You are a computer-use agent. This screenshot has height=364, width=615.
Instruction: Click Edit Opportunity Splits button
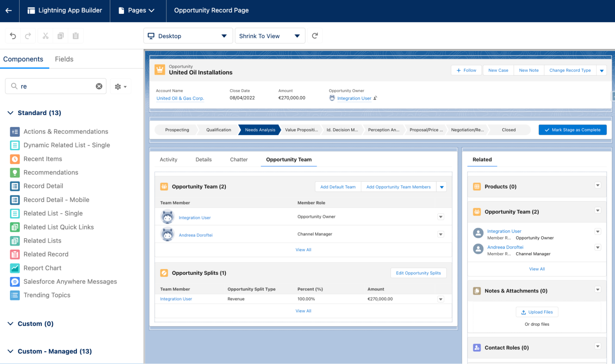point(418,273)
